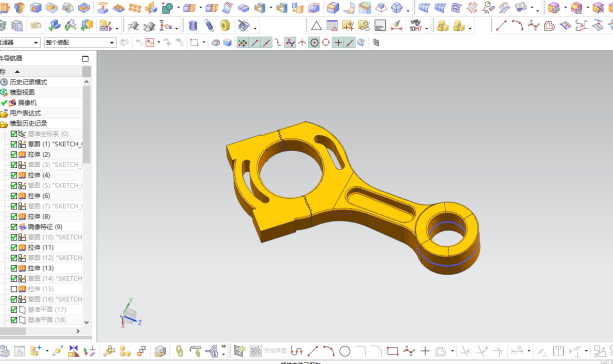
Task: Click the Point plus tool in bottom toolbar
Action: tap(425, 351)
